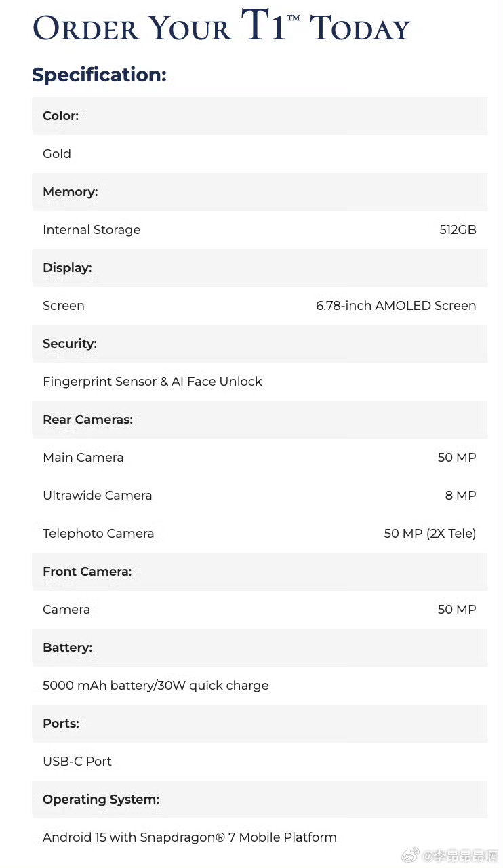Image resolution: width=503 pixels, height=868 pixels.
Task: Click the Color section header
Action: pyautogui.click(x=260, y=116)
